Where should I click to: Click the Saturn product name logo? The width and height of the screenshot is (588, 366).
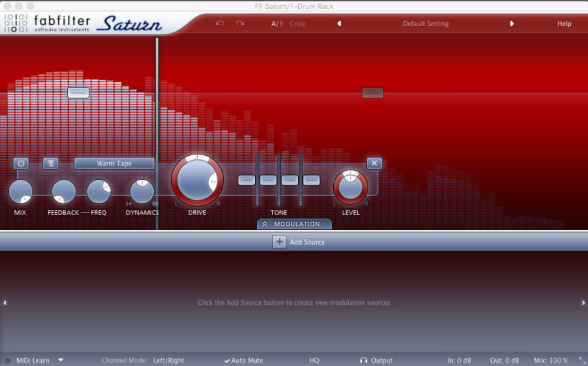[129, 23]
